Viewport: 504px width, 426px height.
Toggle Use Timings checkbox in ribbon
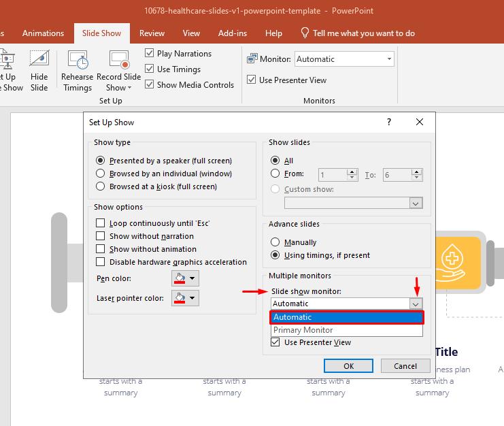click(x=149, y=69)
